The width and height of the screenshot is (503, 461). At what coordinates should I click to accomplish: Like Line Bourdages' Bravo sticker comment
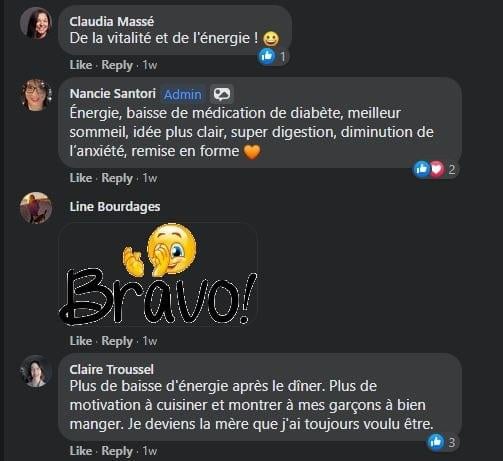click(81, 341)
